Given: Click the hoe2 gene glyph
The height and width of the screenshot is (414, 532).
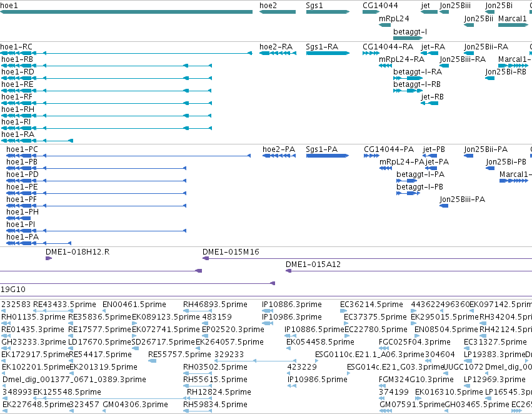Looking at the screenshot, I should [x=278, y=12].
